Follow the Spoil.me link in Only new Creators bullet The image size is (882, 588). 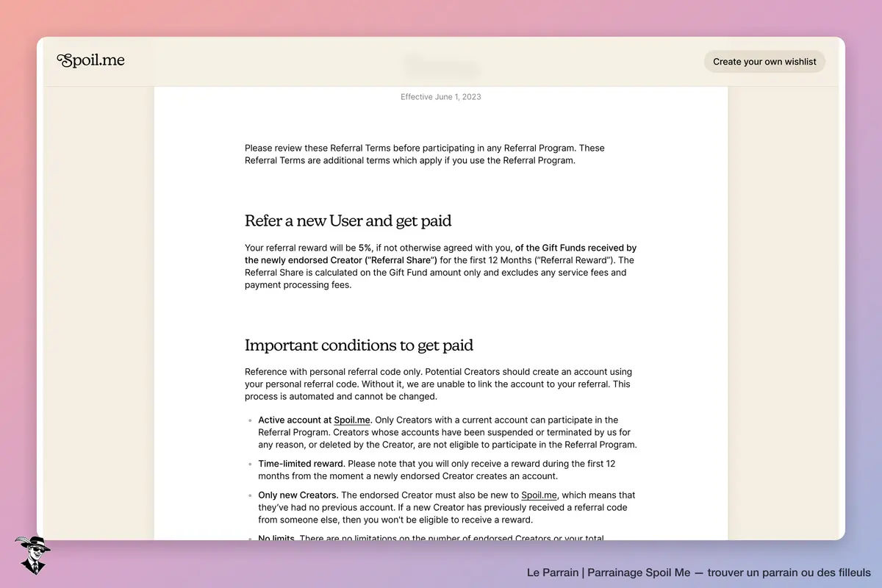(539, 495)
